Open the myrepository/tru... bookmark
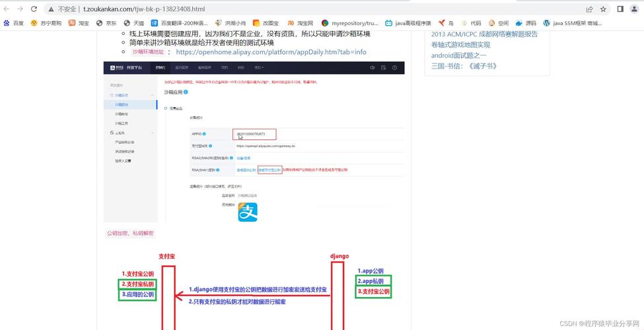The image size is (644, 330). [350, 23]
